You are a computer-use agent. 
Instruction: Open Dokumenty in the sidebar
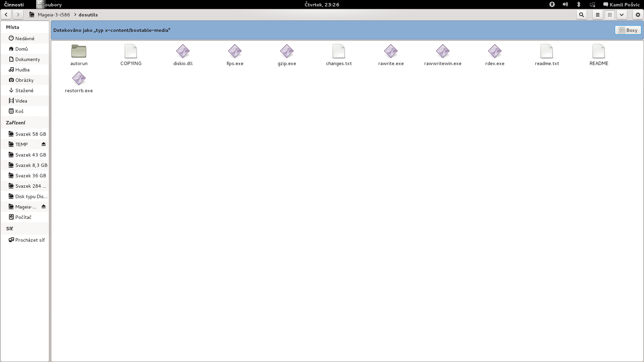click(25, 60)
